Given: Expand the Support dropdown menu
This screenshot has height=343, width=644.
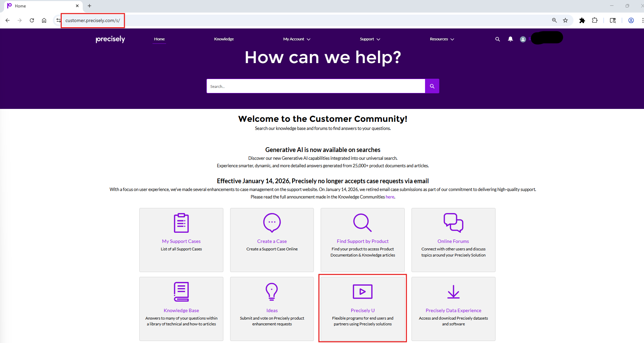Looking at the screenshot, I should 370,39.
